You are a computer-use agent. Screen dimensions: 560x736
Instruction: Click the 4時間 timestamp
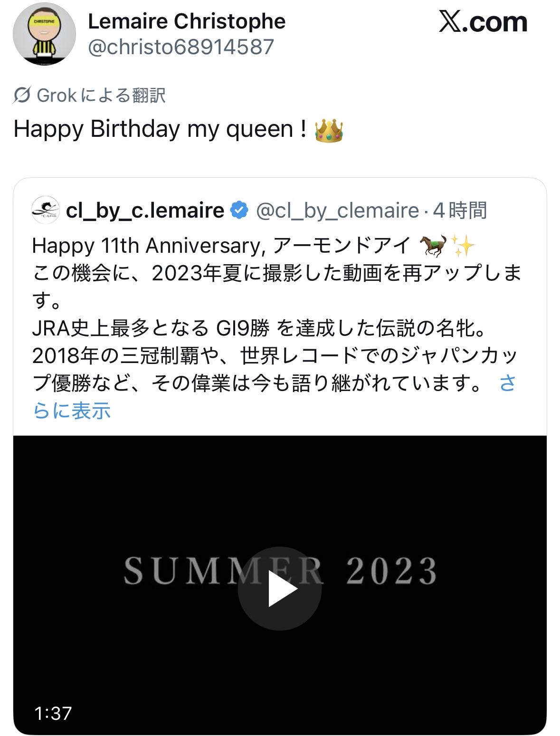[460, 210]
